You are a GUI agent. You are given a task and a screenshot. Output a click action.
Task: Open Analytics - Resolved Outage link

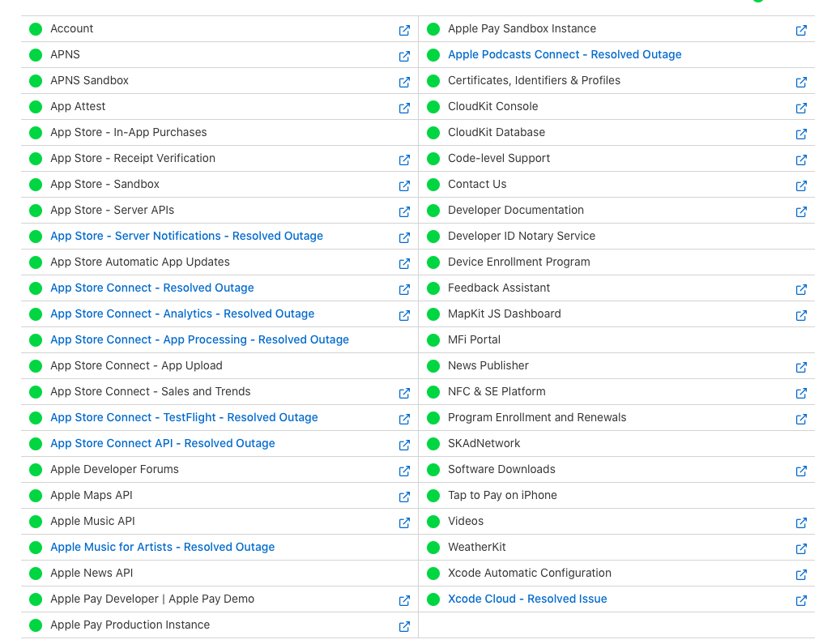pos(182,313)
